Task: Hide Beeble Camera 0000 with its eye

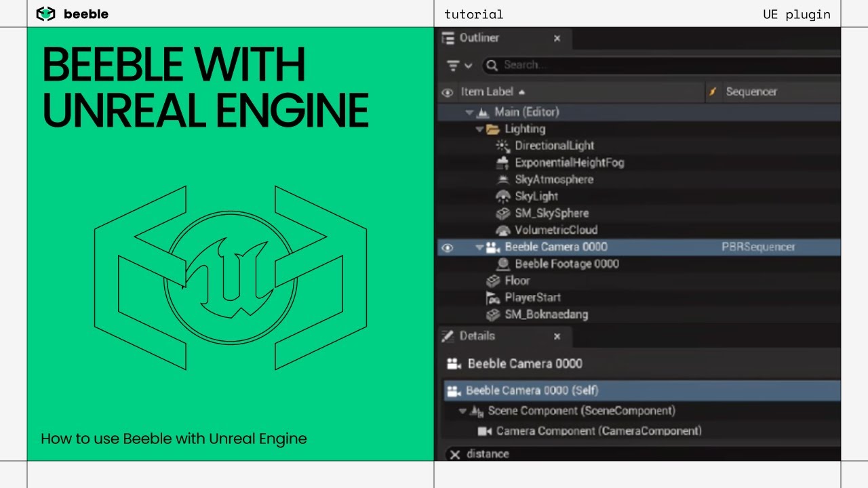Action: pos(447,248)
